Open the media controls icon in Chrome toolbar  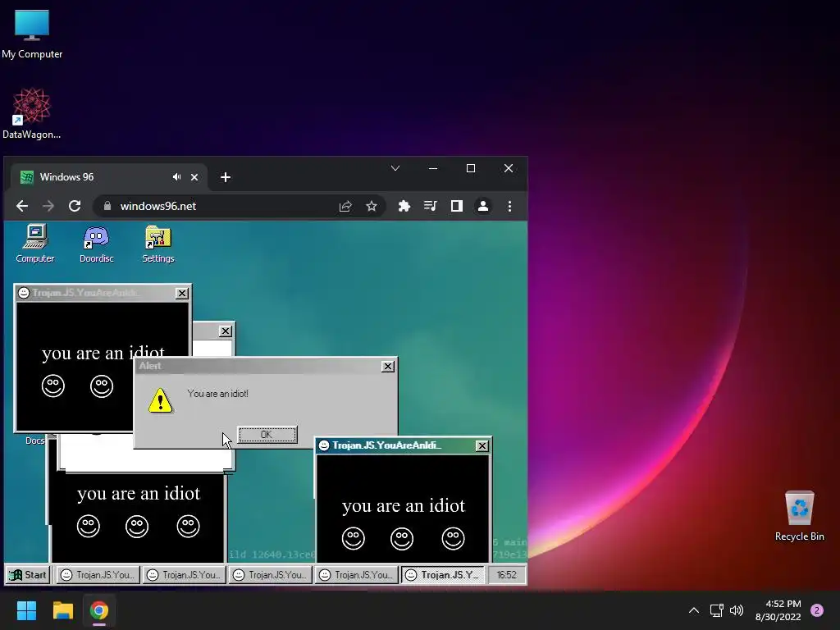[x=430, y=206]
